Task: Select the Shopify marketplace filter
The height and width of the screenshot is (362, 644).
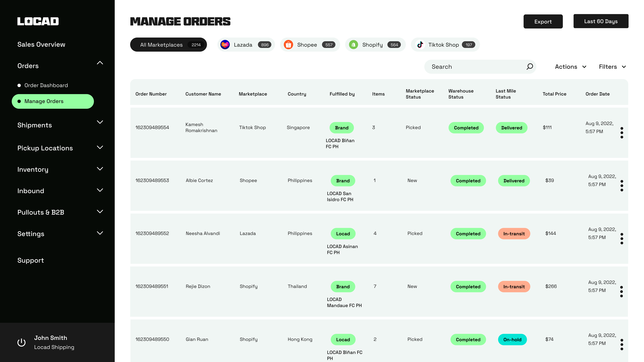Action: pos(375,45)
